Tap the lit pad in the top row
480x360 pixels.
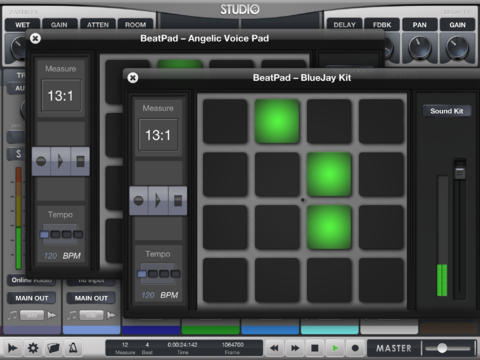click(x=277, y=121)
